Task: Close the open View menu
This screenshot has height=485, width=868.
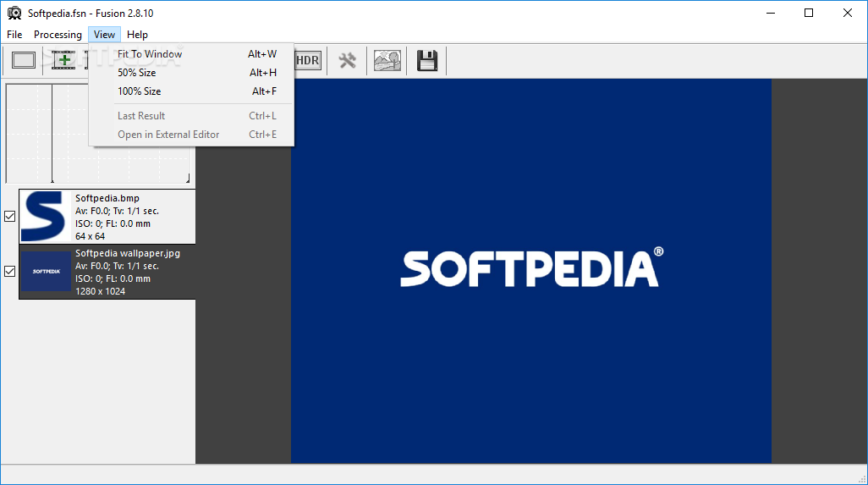Action: pos(104,35)
